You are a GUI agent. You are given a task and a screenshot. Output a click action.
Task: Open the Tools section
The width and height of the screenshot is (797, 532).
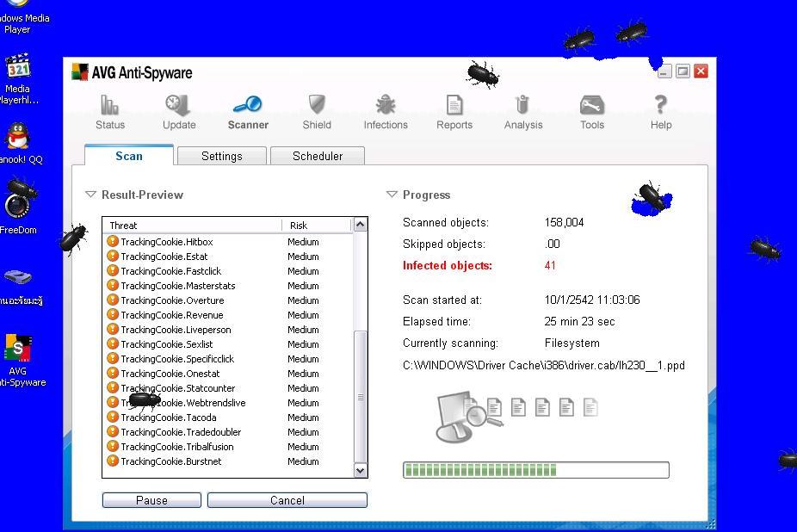click(x=592, y=112)
